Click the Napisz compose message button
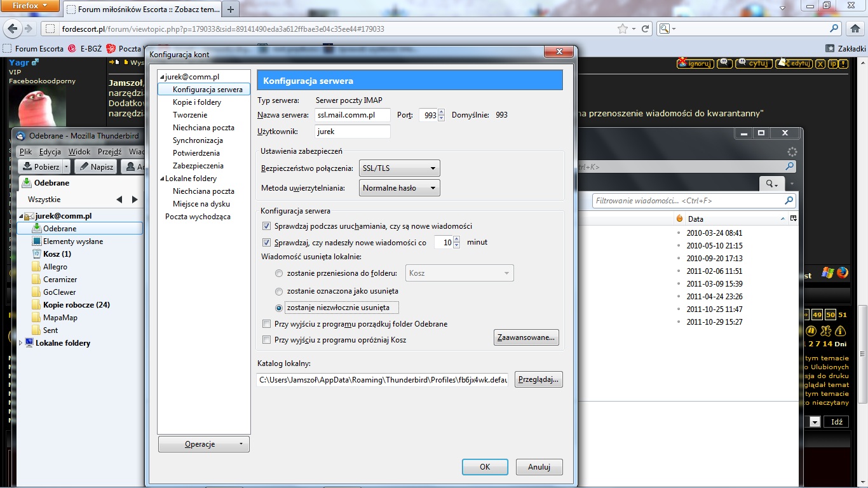 tap(95, 166)
